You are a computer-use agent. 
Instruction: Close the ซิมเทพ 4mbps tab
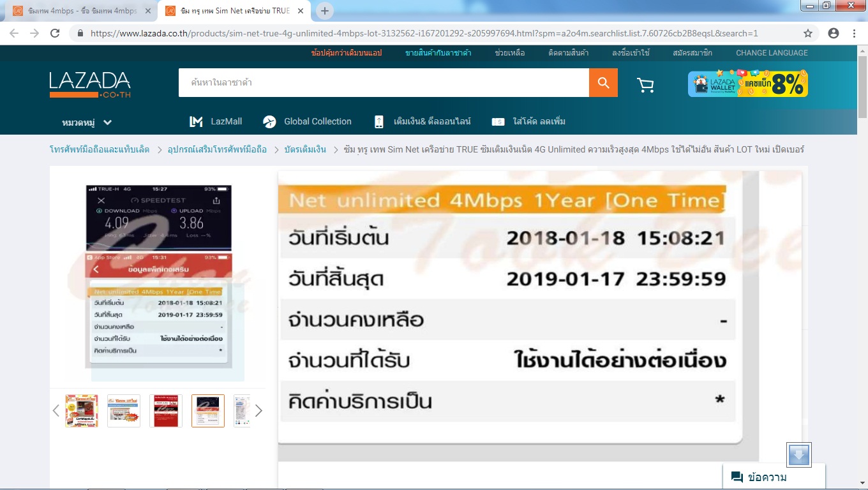[x=148, y=11]
